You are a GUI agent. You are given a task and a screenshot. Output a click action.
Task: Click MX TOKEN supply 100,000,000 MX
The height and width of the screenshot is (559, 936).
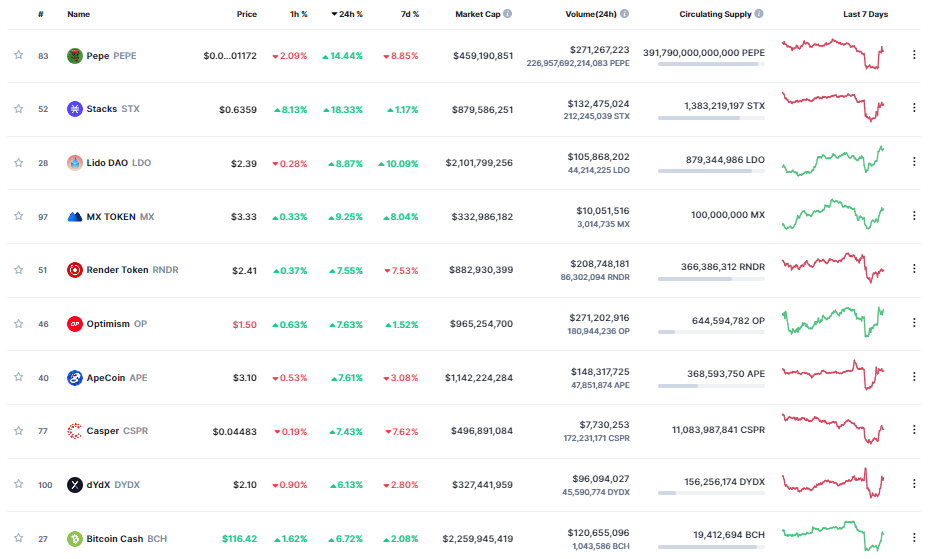[x=728, y=214]
